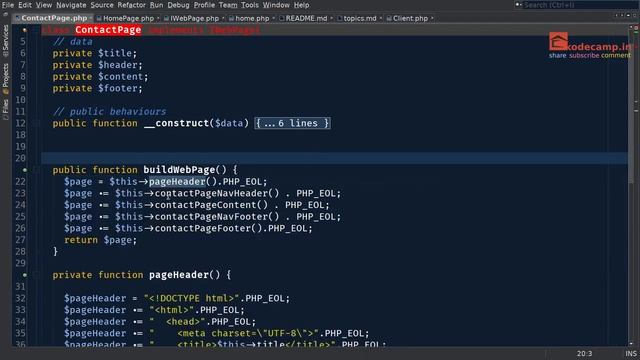Click the gutter glyph beside pageHeader function
Image resolution: width=640 pixels, height=360 pixels.
pyautogui.click(x=24, y=275)
